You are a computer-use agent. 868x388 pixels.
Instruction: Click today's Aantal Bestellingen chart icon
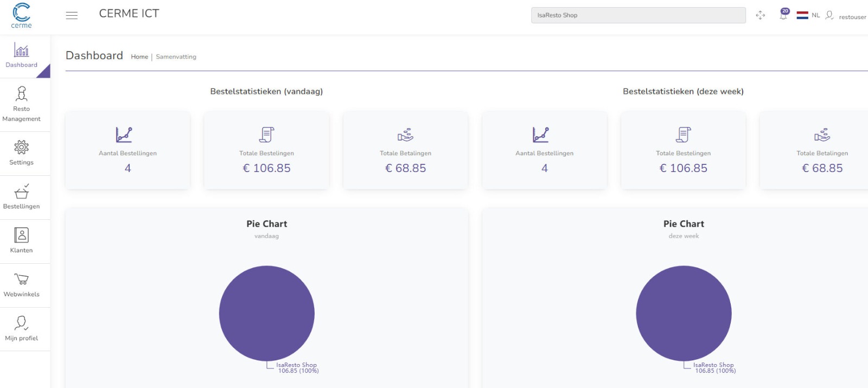coord(124,135)
